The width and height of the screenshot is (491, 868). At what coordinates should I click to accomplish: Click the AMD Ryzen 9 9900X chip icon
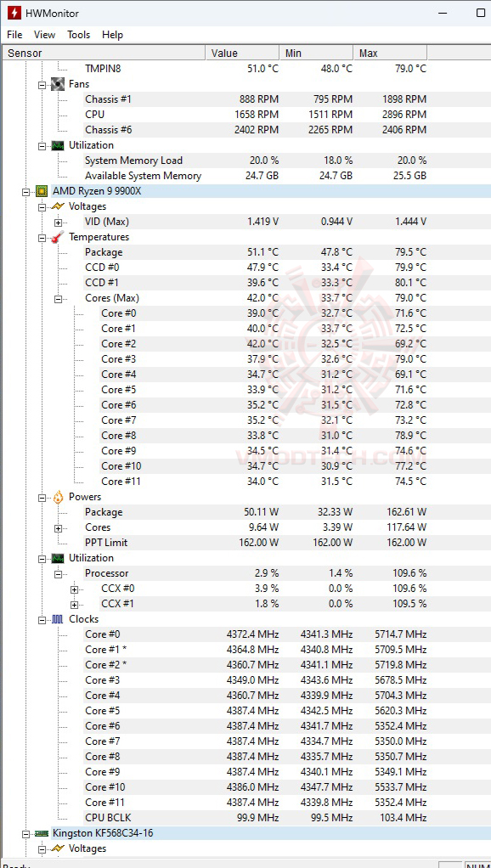pos(42,191)
